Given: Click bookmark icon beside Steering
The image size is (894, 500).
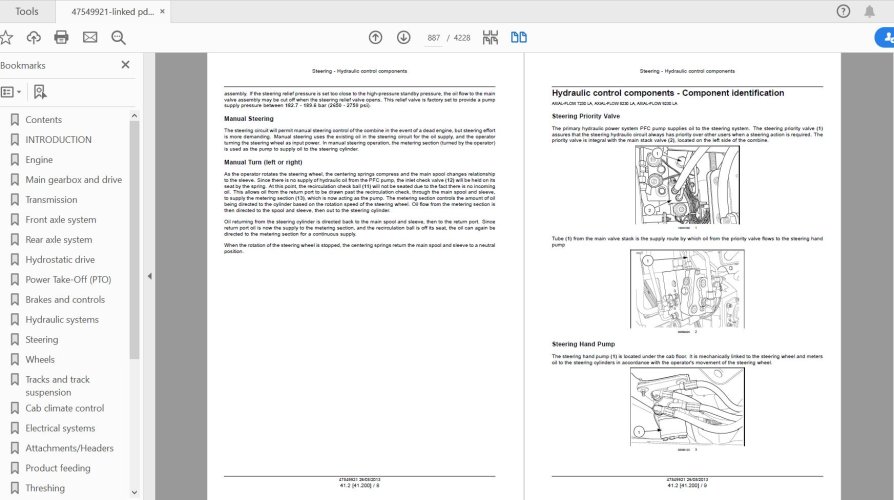Looking at the screenshot, I should tap(15, 339).
